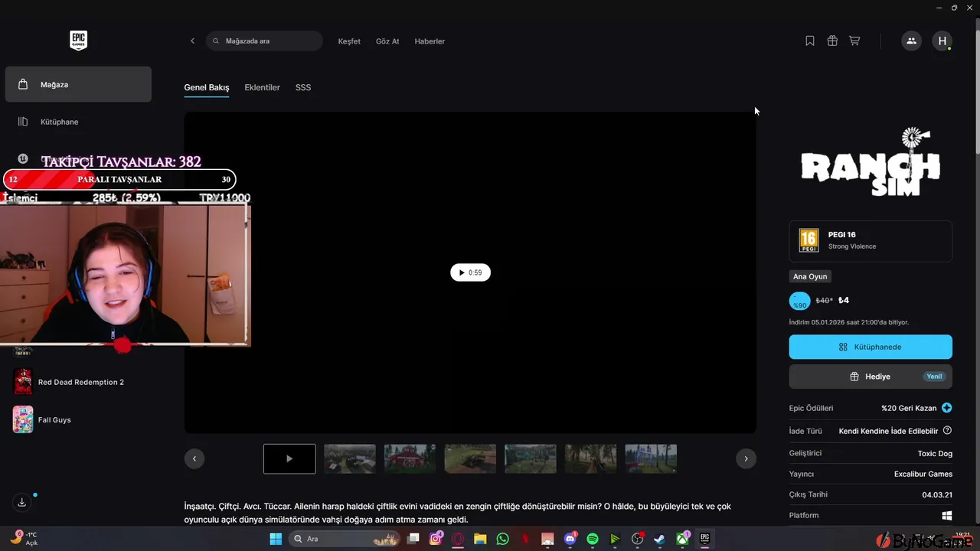The width and height of the screenshot is (980, 551).
Task: Open the Excalibur Games publisher link
Action: 923,474
